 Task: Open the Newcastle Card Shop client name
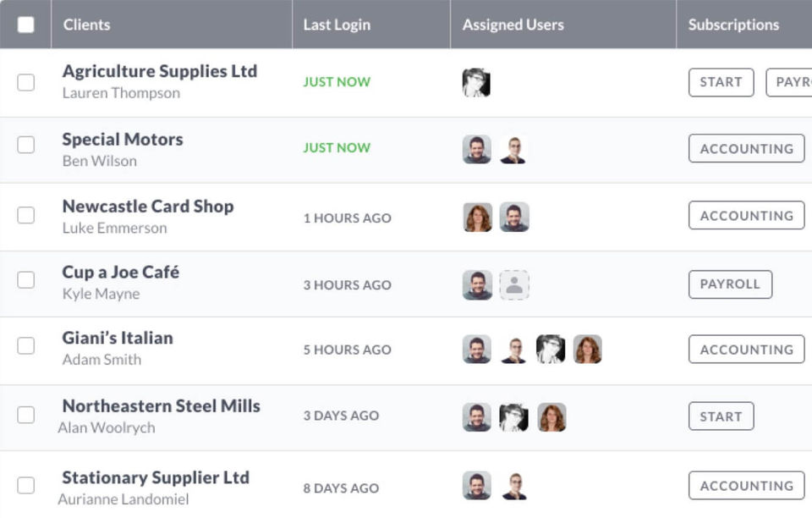(x=148, y=207)
